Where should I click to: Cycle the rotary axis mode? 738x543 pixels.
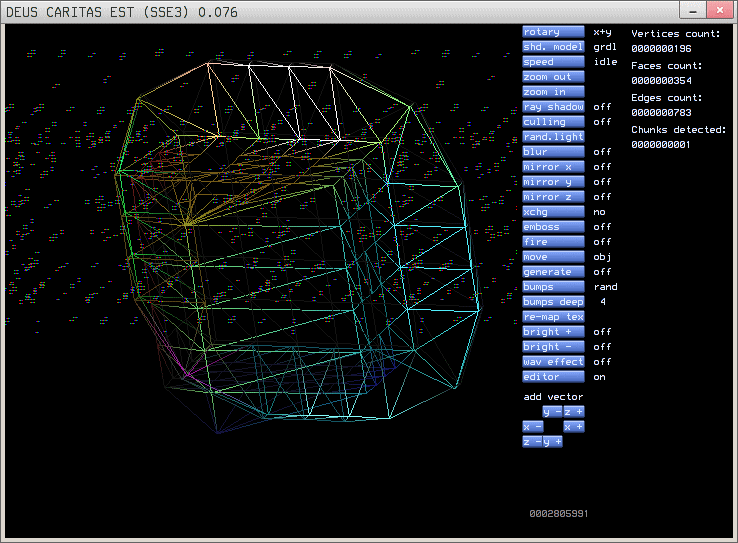553,32
